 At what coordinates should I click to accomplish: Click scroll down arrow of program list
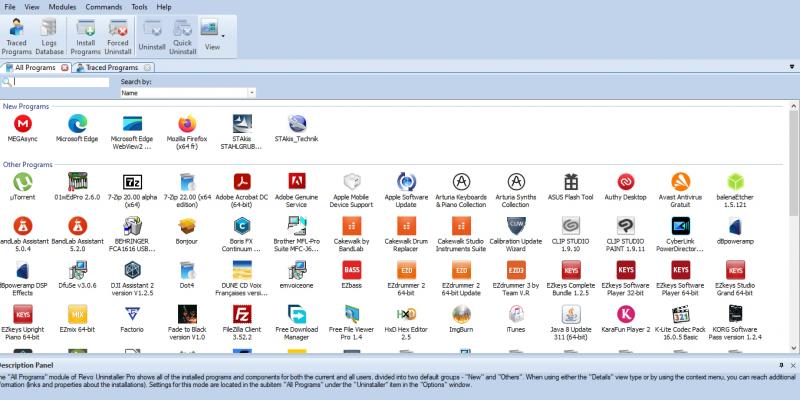pyautogui.click(x=794, y=348)
